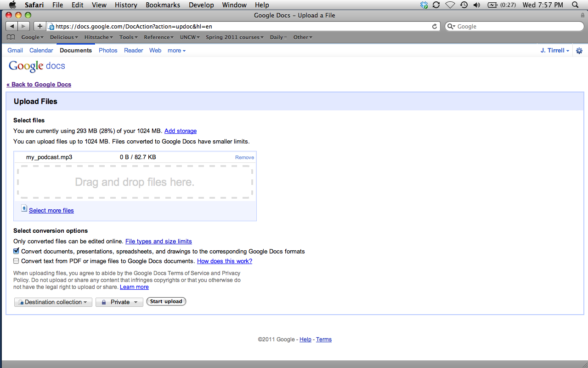Click the URL address field
Viewport: 588px width, 368px height.
point(243,27)
